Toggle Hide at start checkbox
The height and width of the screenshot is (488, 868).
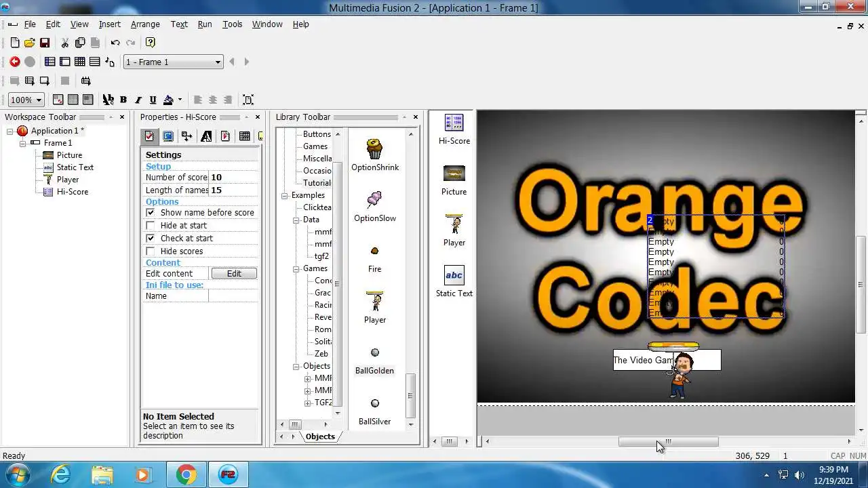151,225
